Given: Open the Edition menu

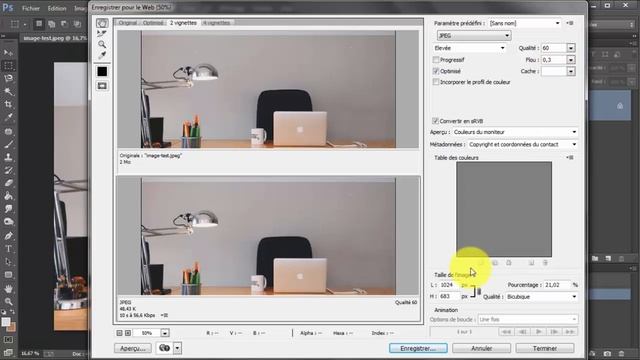Looking at the screenshot, I should (x=57, y=8).
